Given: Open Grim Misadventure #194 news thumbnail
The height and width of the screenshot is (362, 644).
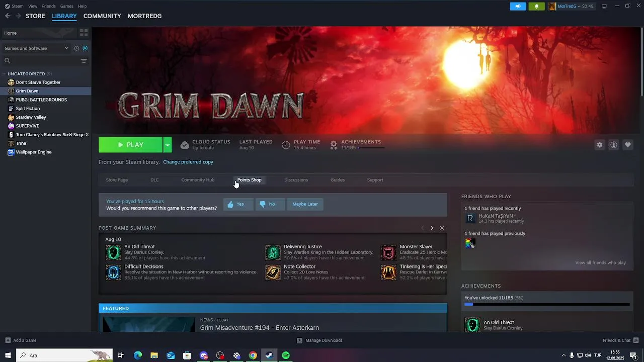Looking at the screenshot, I should 149,324.
